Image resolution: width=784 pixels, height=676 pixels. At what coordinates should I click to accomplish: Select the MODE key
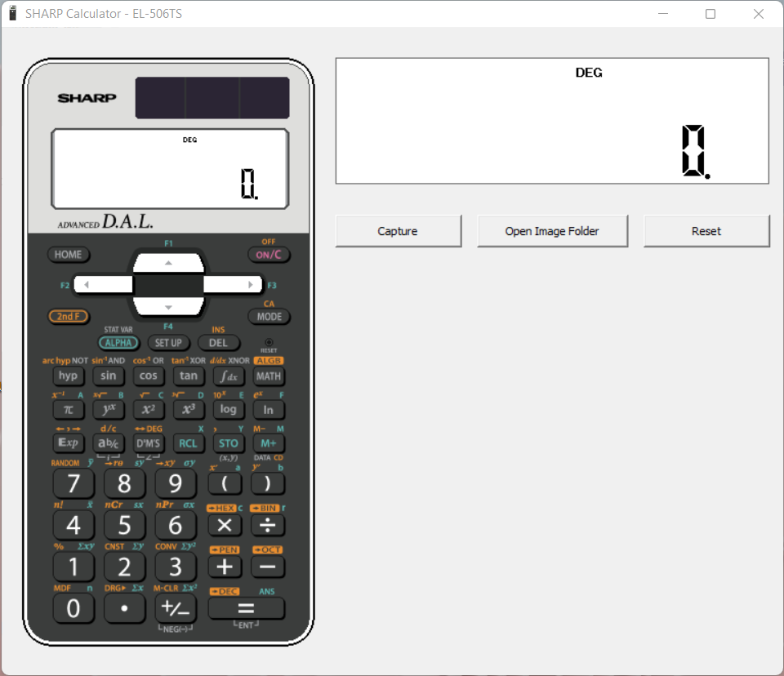point(269,317)
